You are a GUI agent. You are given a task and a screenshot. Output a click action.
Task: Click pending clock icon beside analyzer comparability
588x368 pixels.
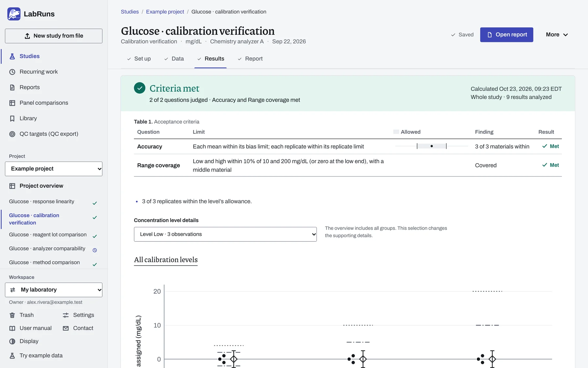click(x=95, y=250)
